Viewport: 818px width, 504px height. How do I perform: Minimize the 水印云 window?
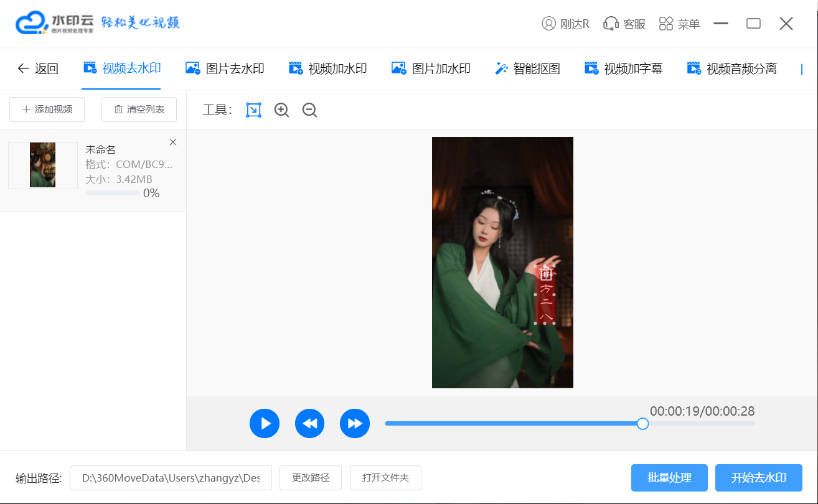pos(721,24)
